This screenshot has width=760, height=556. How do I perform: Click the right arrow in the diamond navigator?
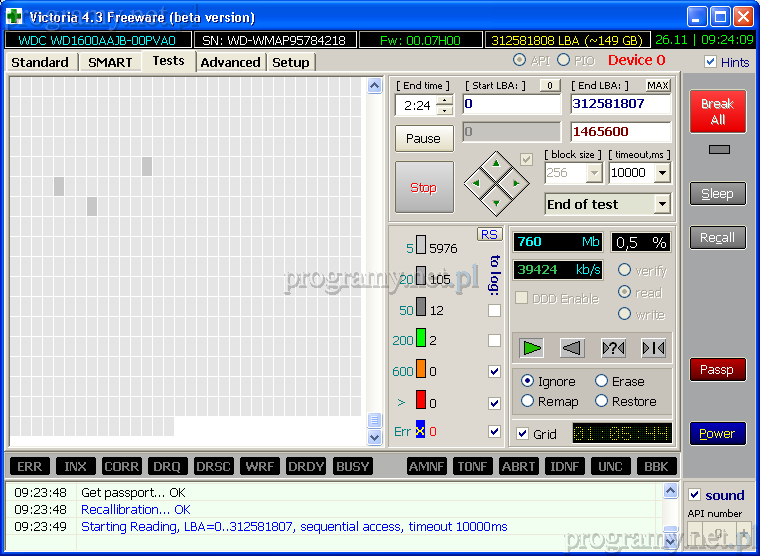(516, 183)
